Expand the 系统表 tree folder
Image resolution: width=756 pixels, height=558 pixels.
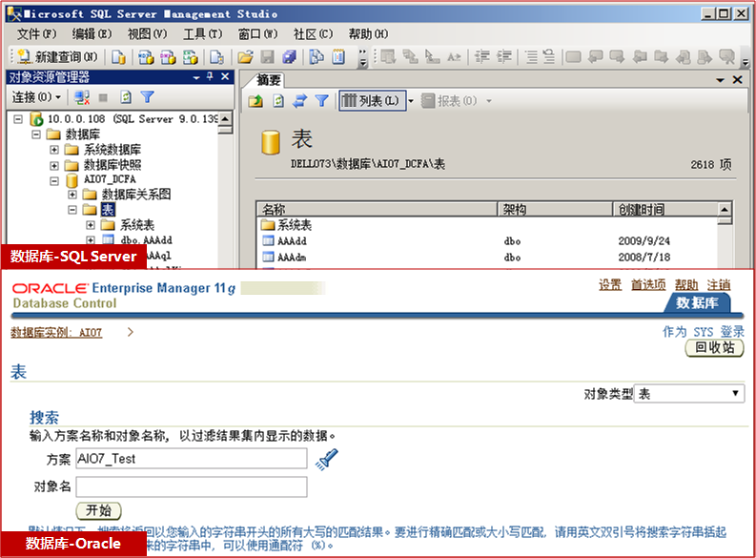pos(91,225)
